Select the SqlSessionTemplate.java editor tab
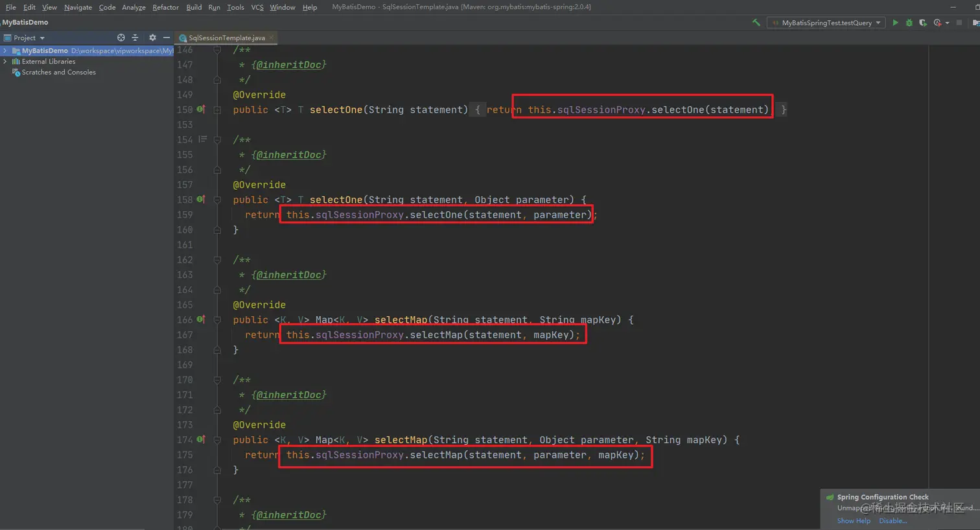 point(226,38)
